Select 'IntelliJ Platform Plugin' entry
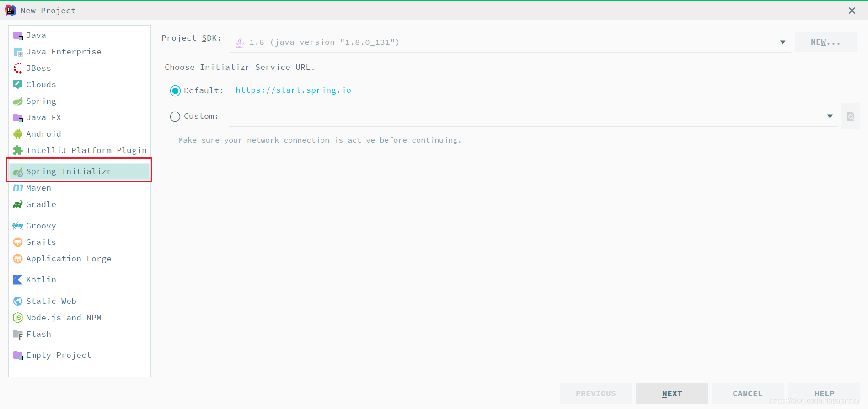 [80, 150]
